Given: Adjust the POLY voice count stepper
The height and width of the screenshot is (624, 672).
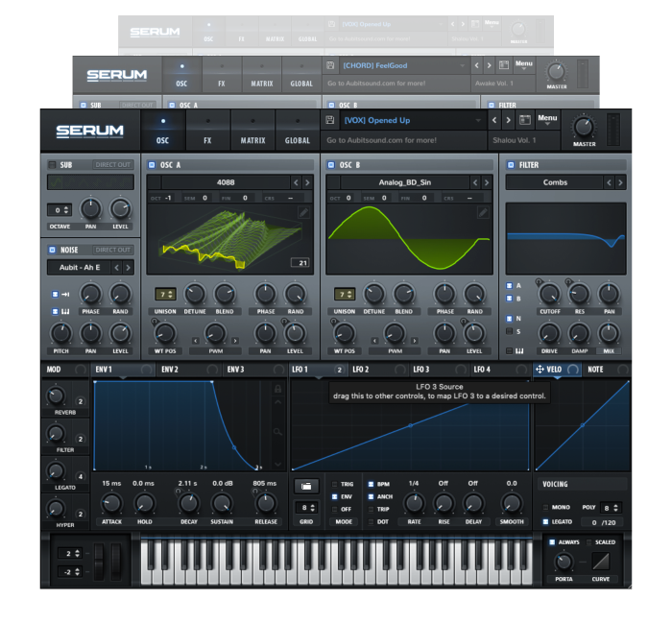Looking at the screenshot, I should click(x=611, y=508).
